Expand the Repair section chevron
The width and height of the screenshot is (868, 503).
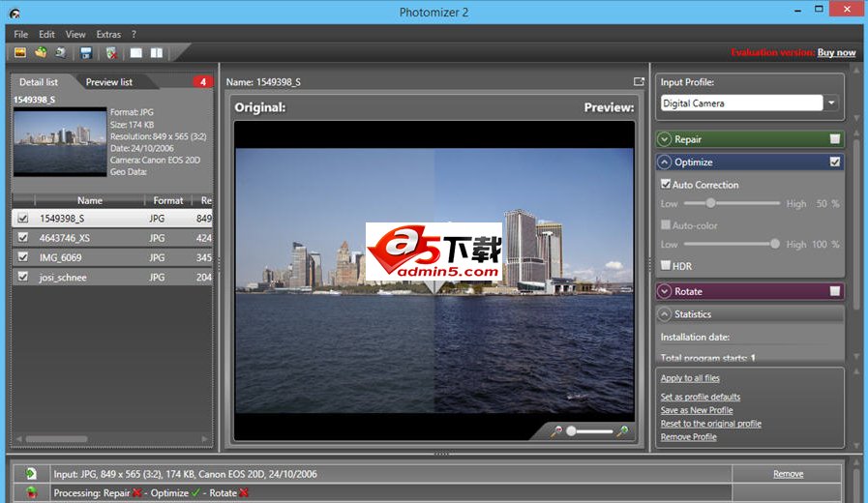[664, 139]
